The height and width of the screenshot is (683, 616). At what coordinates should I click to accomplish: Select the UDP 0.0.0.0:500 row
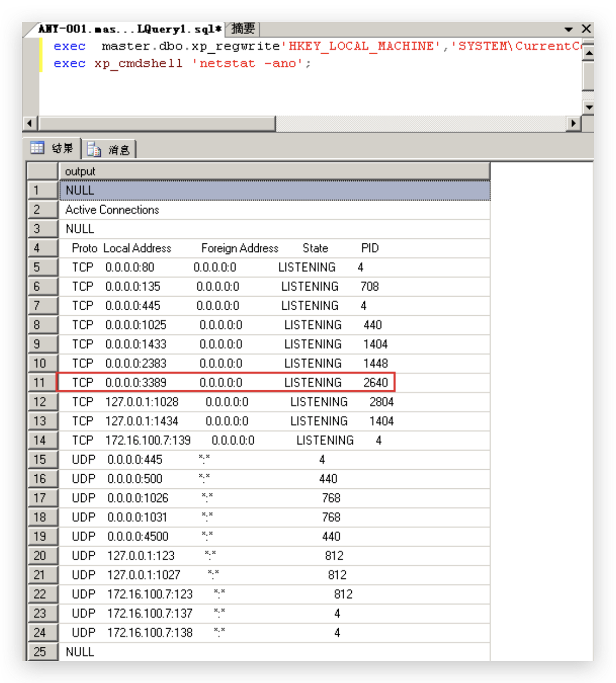(x=275, y=479)
